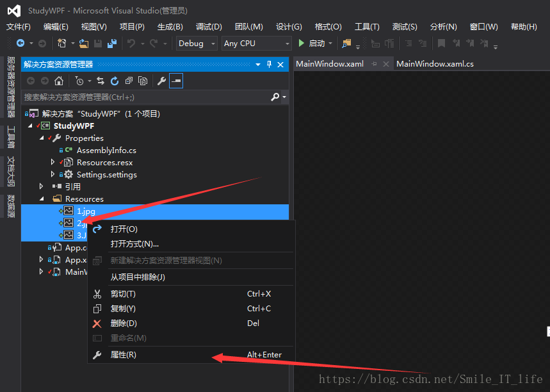
Task: Choose 打开方式(N)... in the context menu
Action: (191, 244)
